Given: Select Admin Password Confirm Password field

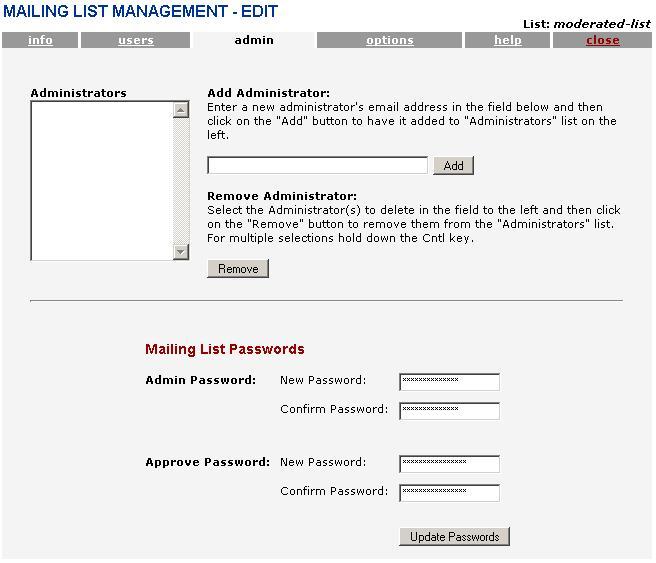Looking at the screenshot, I should 449,410.
